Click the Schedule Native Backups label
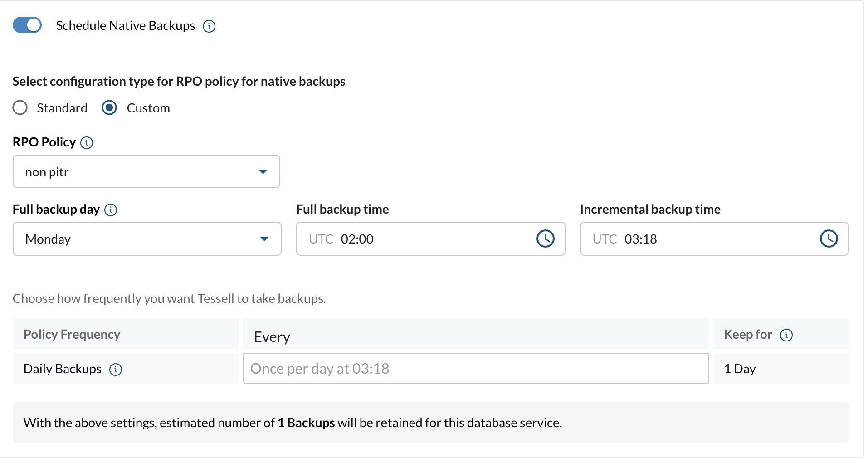 pos(126,26)
